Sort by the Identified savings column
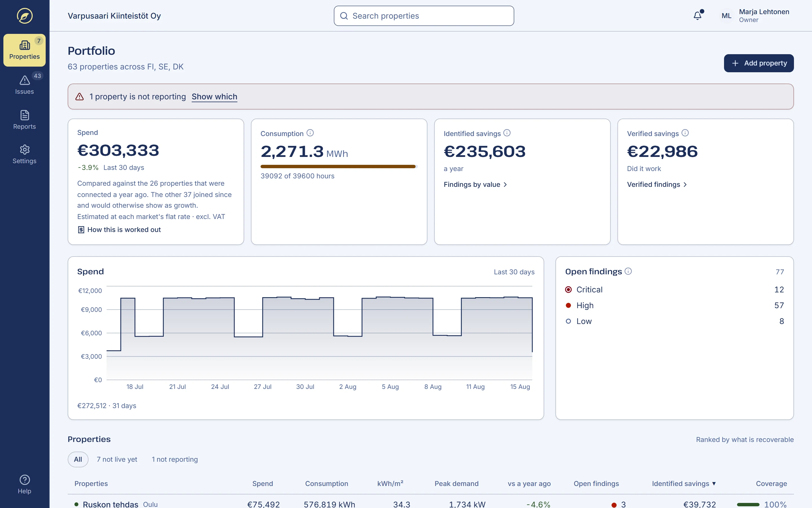Image resolution: width=812 pixels, height=508 pixels. (683, 483)
